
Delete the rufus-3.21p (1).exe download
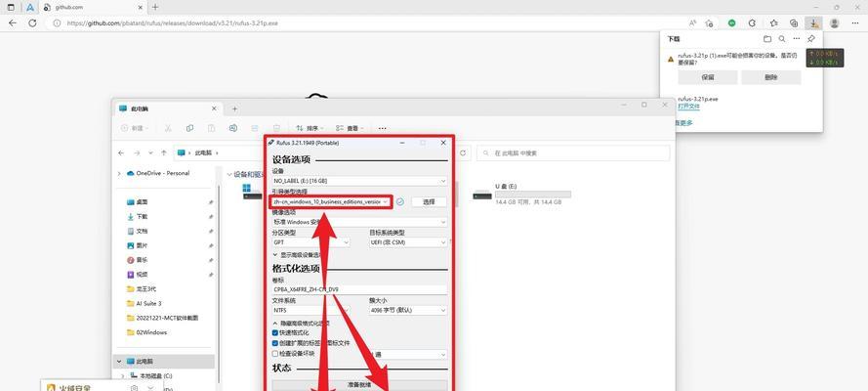coord(771,77)
